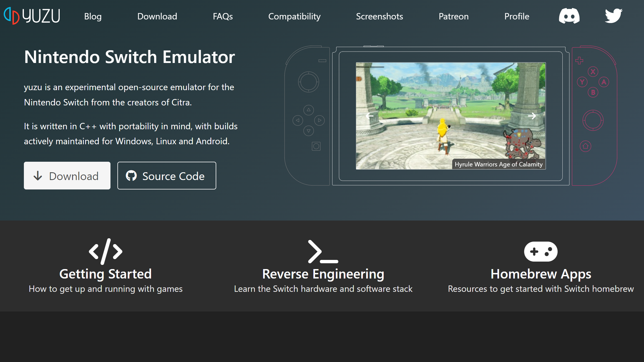Viewport: 644px width, 362px height.
Task: Go back a slide using the left arrow
Action: pyautogui.click(x=369, y=116)
